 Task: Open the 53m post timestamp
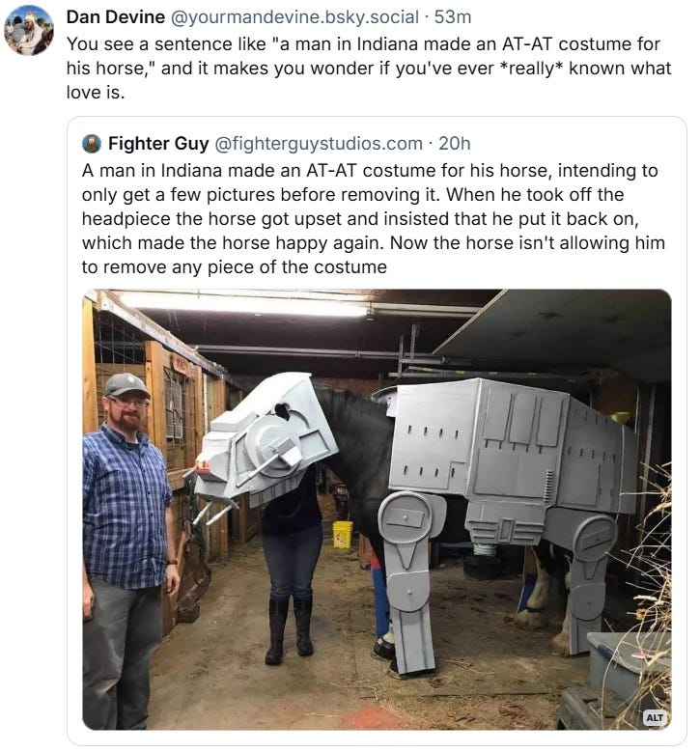click(x=453, y=17)
